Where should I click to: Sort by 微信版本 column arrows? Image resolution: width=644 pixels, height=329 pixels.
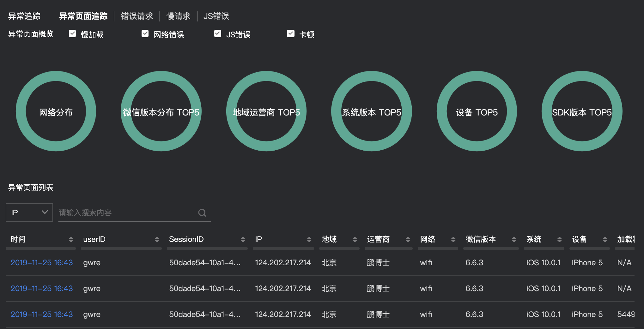[514, 240]
